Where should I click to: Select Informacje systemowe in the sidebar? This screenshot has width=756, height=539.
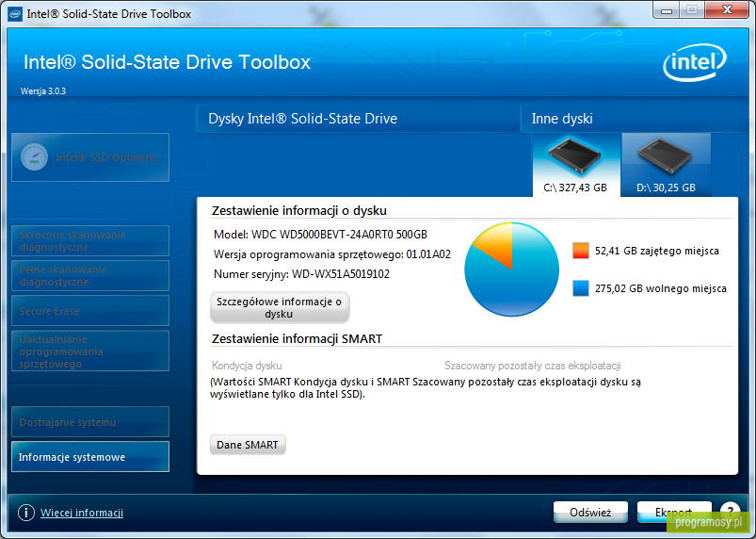click(90, 457)
